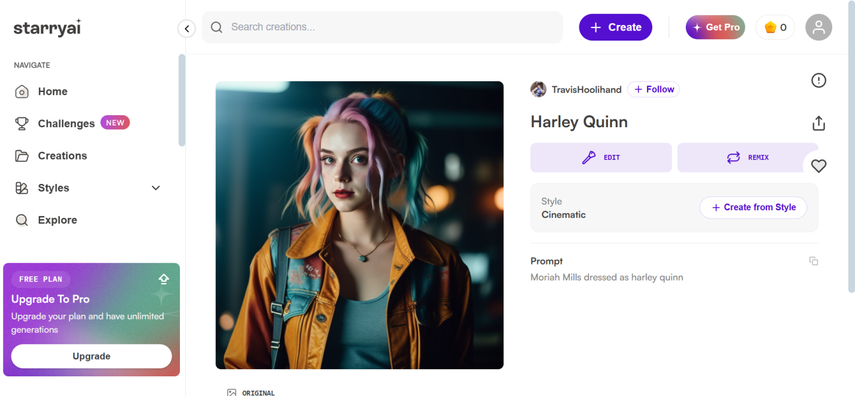Viewport: 855px width, 396px height.
Task: Click the Styles palette icon
Action: point(21,188)
